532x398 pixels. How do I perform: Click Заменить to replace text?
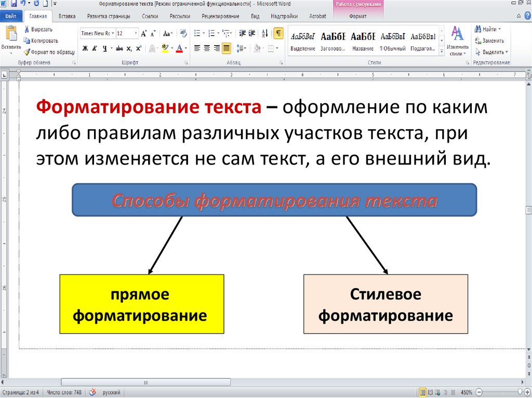489,40
